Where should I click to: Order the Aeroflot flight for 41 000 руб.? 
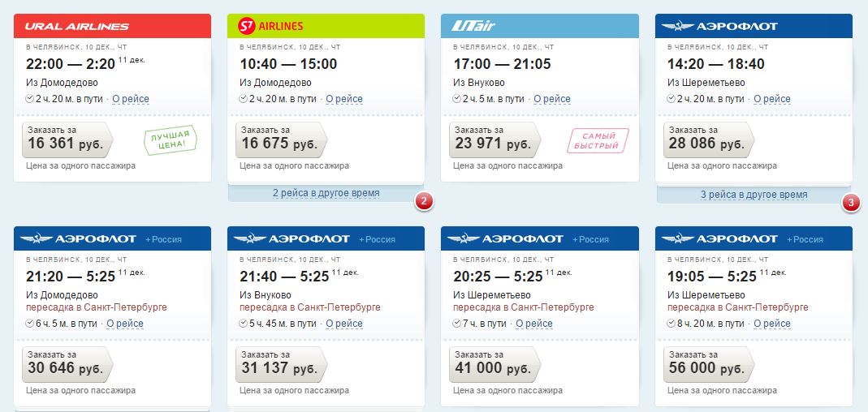pos(494,364)
